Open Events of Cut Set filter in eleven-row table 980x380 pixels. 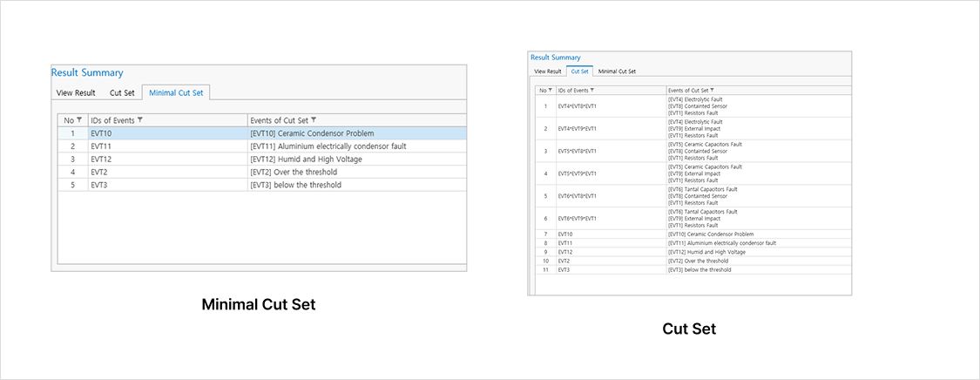pos(712,90)
